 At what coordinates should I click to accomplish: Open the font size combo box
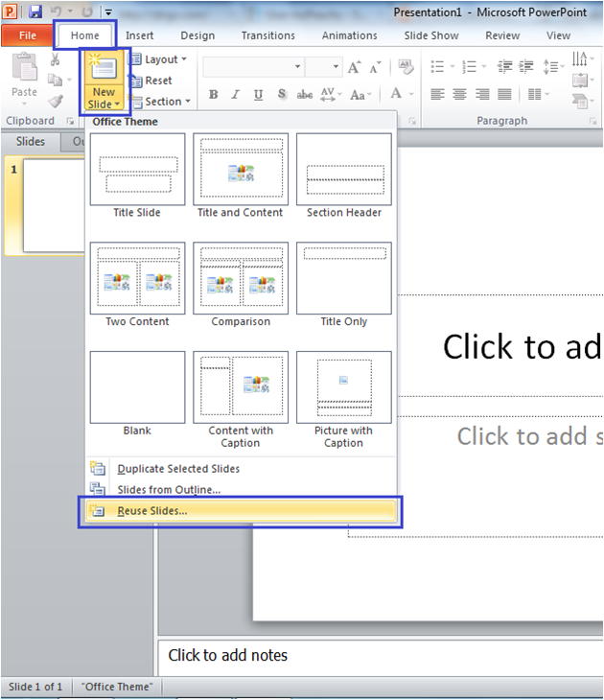coord(324,66)
